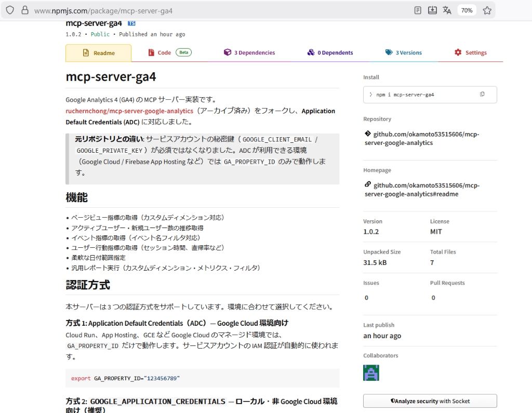Click the export GA_PROPERTY_ID code block
The width and height of the screenshot is (532, 413).
[202, 378]
